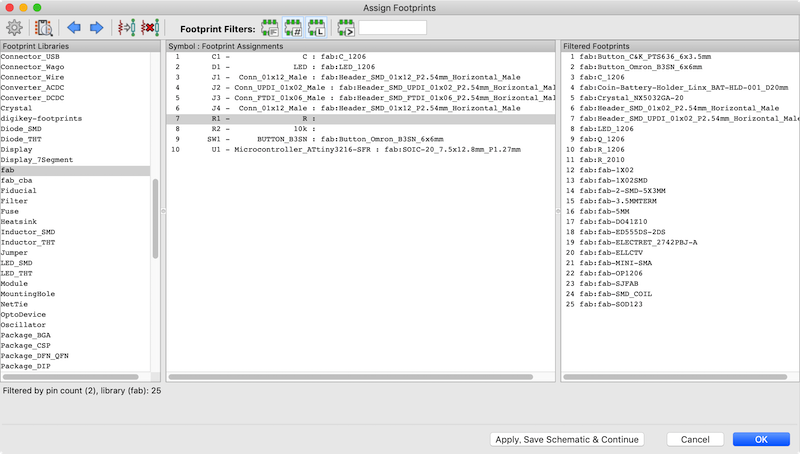
Task: Pick fab:C_1206 footprint
Action: (x=680, y=78)
